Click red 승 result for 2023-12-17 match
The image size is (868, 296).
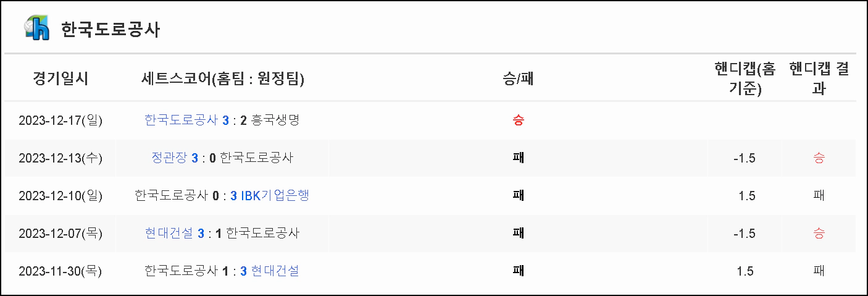[x=518, y=121]
